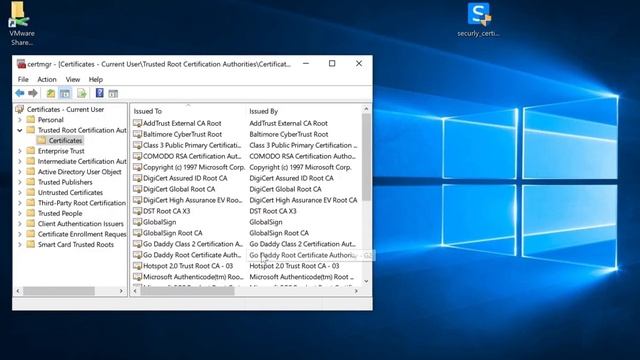Screen dimensions: 640x360
Task: Expand the Trusted Publishers node
Action: [x=20, y=182]
